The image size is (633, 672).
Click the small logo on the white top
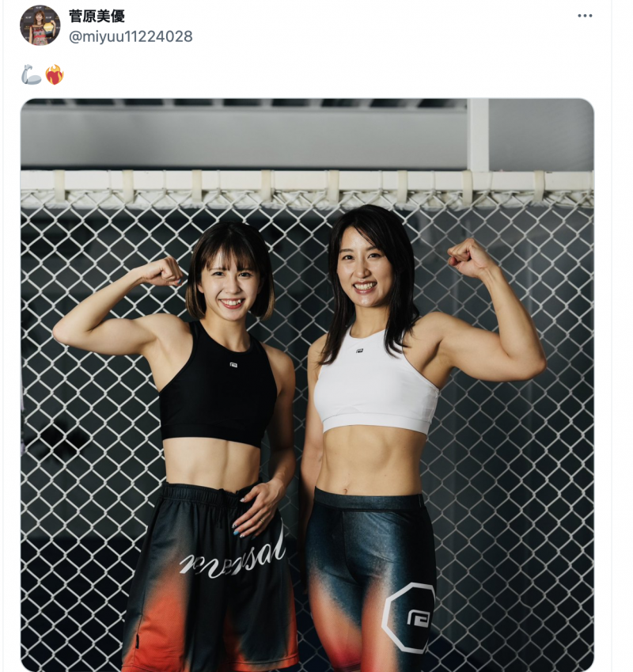coord(360,351)
